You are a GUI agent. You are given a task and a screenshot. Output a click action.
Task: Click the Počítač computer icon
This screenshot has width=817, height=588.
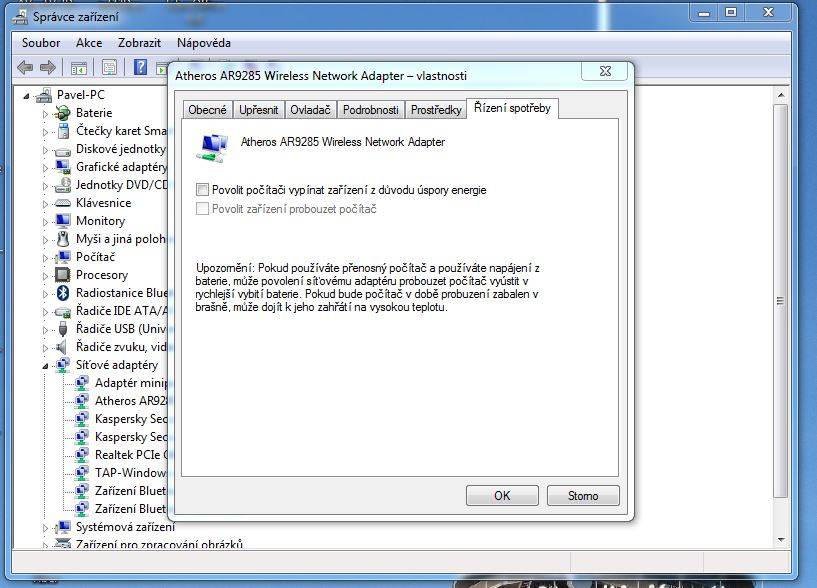pyautogui.click(x=63, y=257)
